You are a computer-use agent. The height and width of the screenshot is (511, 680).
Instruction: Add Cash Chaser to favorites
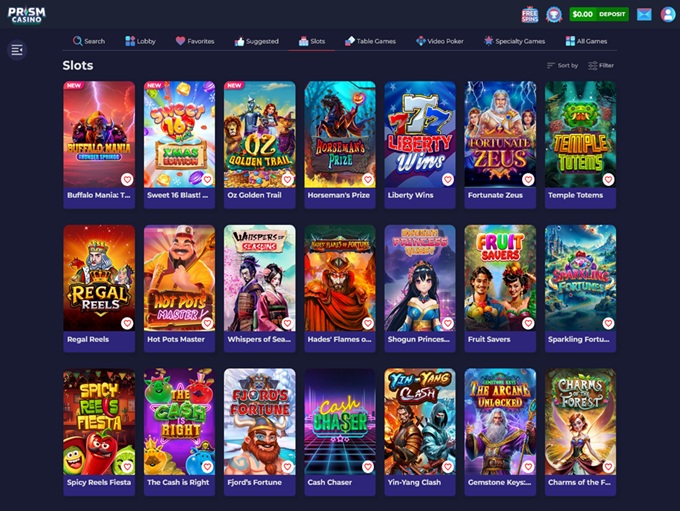click(367, 467)
